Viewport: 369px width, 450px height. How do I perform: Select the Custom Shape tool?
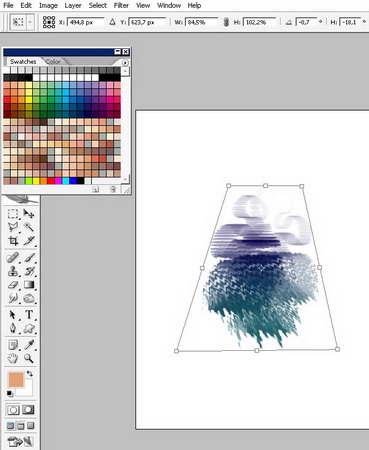point(29,328)
